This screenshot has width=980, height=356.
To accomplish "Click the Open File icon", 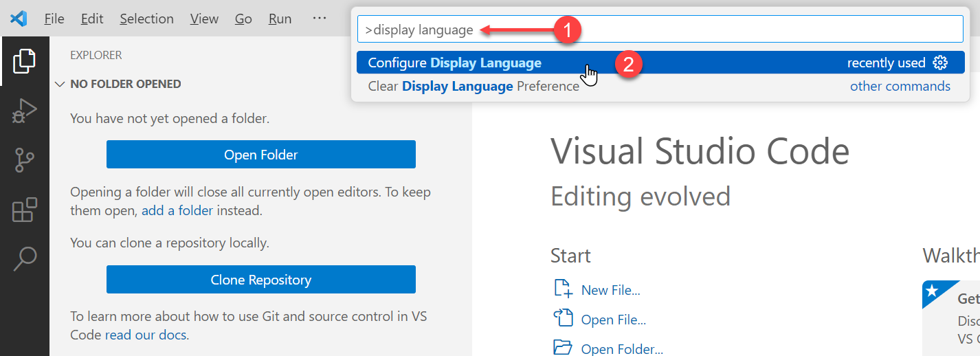I will tap(562, 319).
